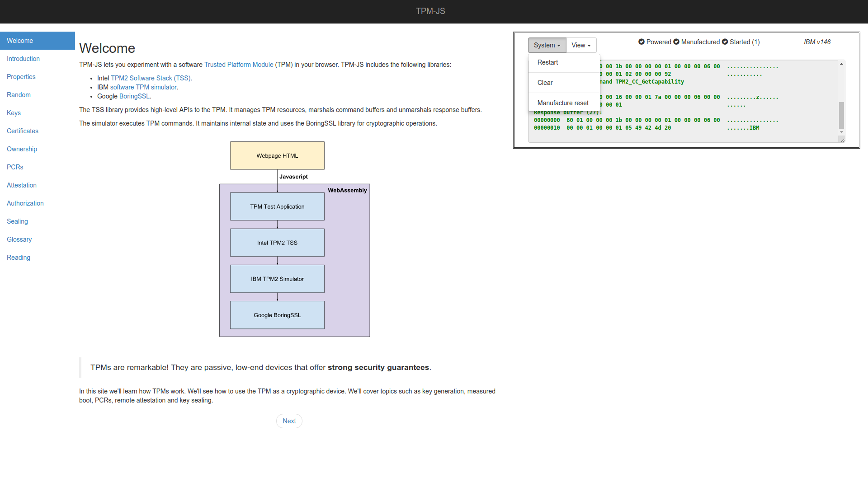Open the Sealing section in the sidebar
868x501 pixels.
point(17,221)
